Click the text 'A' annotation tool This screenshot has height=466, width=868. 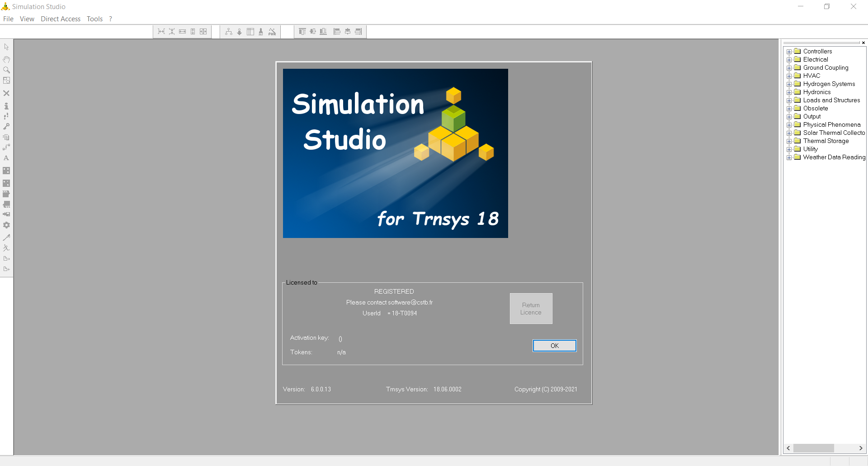[6, 158]
